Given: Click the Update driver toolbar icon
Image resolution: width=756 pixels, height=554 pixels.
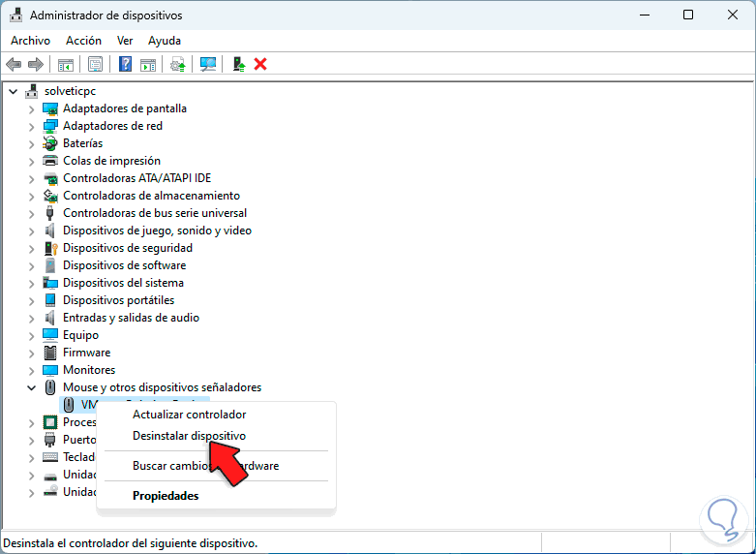Looking at the screenshot, I should [x=178, y=64].
